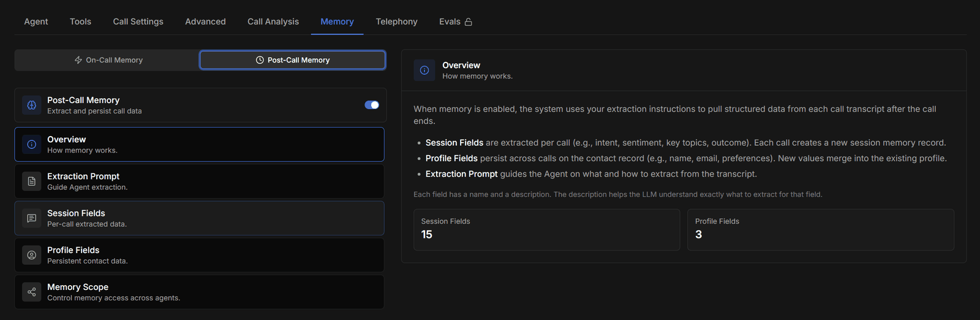Disable the Post-Call Memory toggle switch
Screen dimensions: 980x320
(372, 105)
